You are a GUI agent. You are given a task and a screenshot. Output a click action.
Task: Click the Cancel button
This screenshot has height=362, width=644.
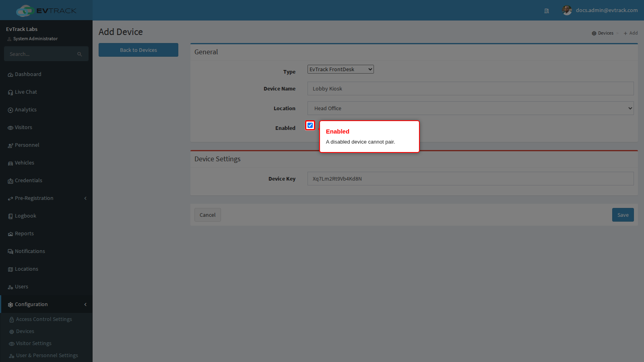tap(208, 215)
